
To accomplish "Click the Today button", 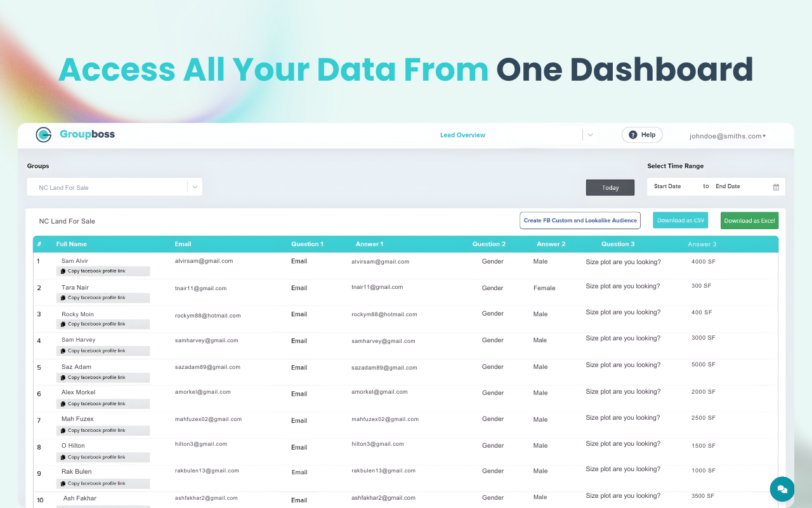I will click(x=610, y=187).
